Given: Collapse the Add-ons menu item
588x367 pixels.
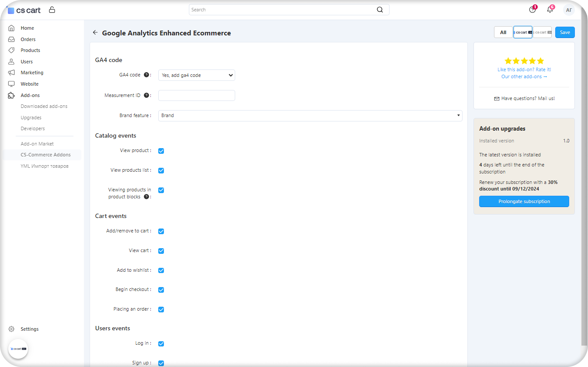Looking at the screenshot, I should (30, 95).
